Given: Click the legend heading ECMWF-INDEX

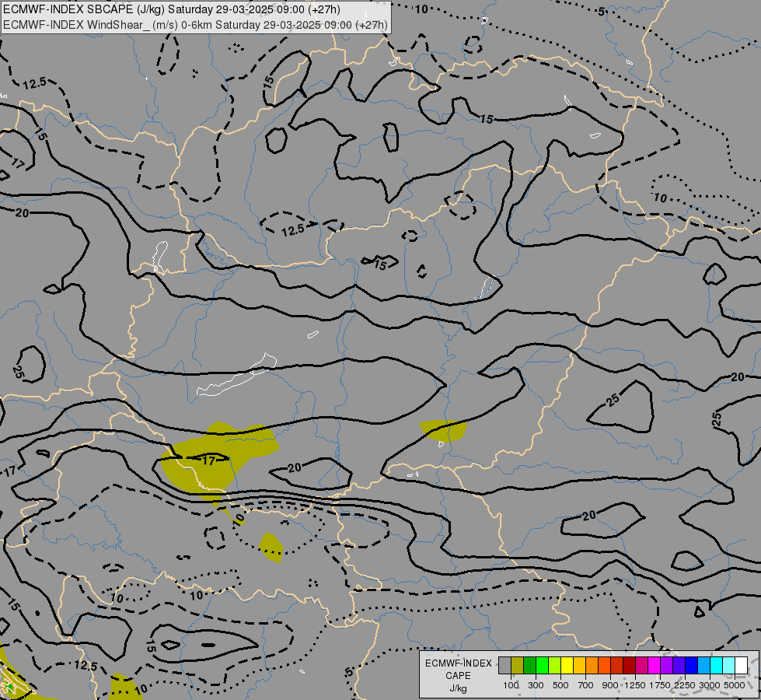Looking at the screenshot, I should pyautogui.click(x=459, y=663).
